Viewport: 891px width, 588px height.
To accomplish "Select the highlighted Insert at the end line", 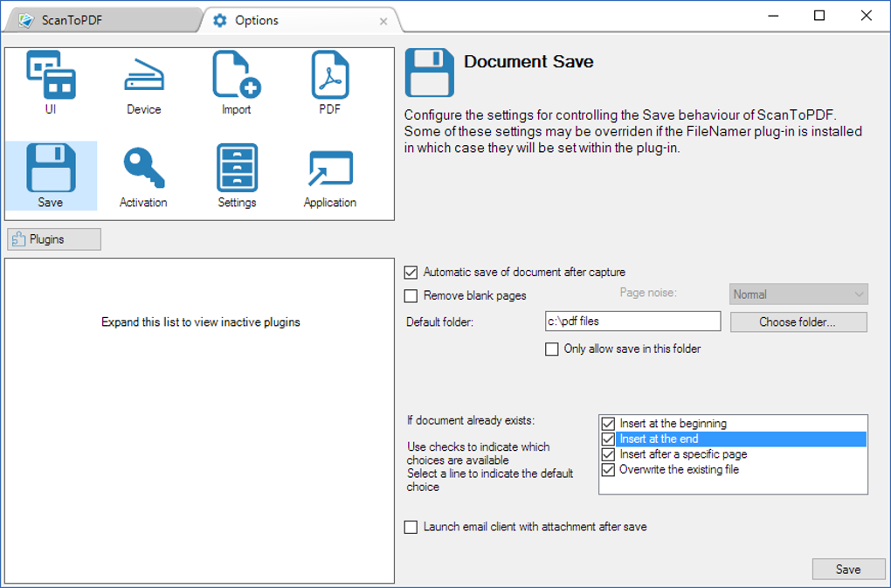I will pyautogui.click(x=741, y=439).
